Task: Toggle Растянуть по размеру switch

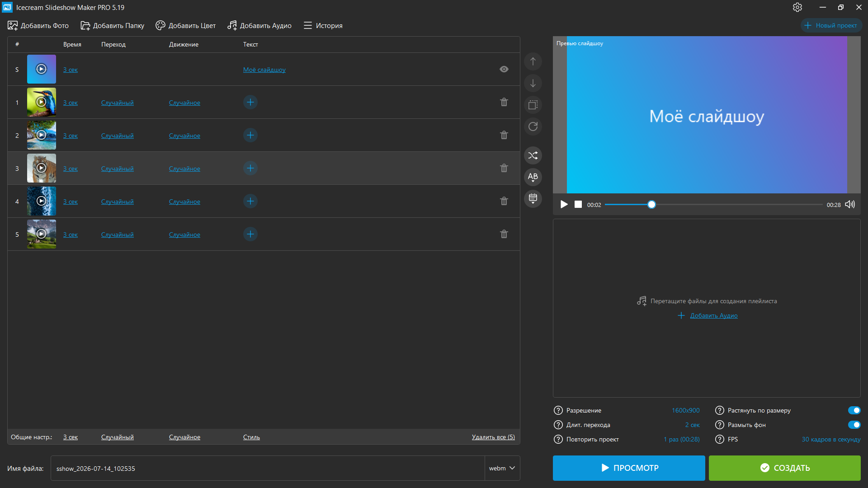Action: coord(854,410)
